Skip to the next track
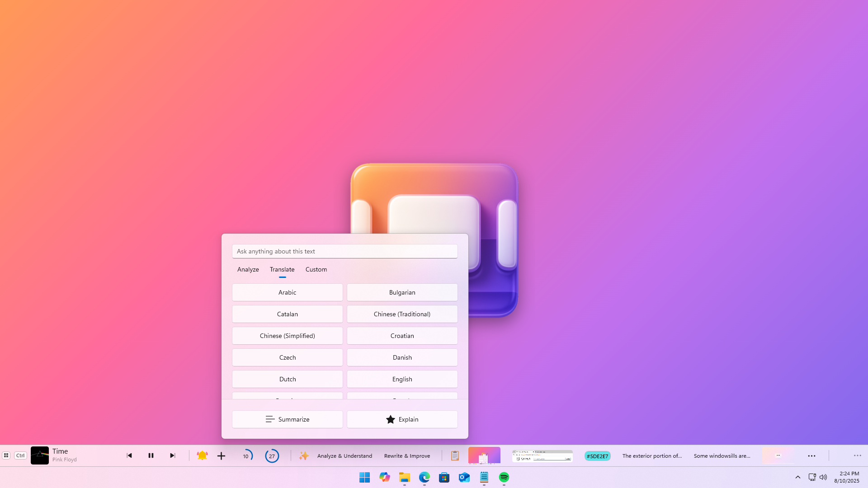The width and height of the screenshot is (868, 488). (172, 455)
